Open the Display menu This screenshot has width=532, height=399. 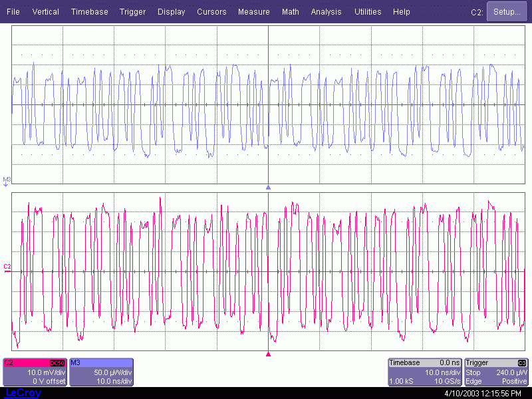172,12
